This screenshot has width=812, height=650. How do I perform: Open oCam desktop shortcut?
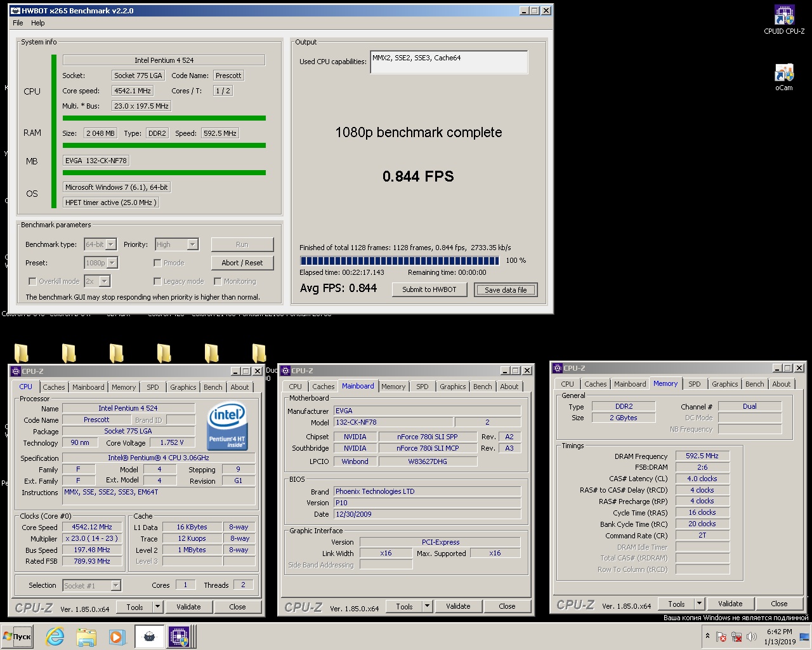coord(784,77)
